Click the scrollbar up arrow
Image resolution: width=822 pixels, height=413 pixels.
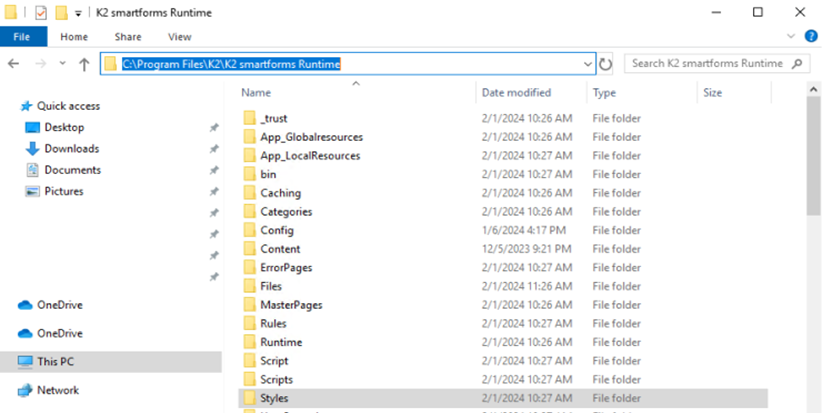(x=814, y=90)
